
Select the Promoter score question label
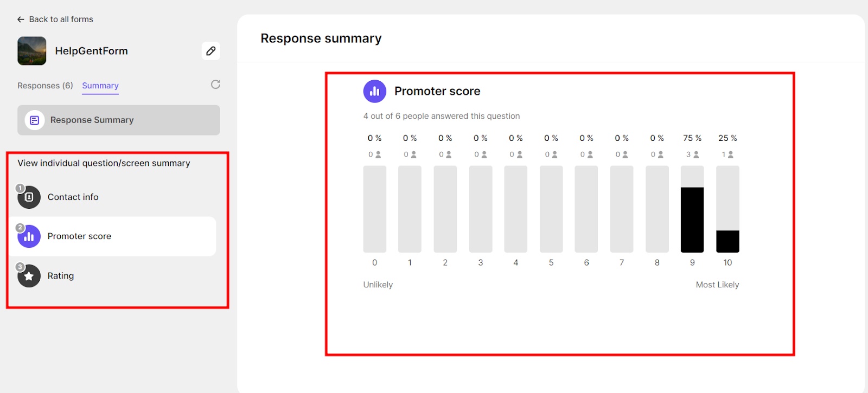pyautogui.click(x=79, y=236)
